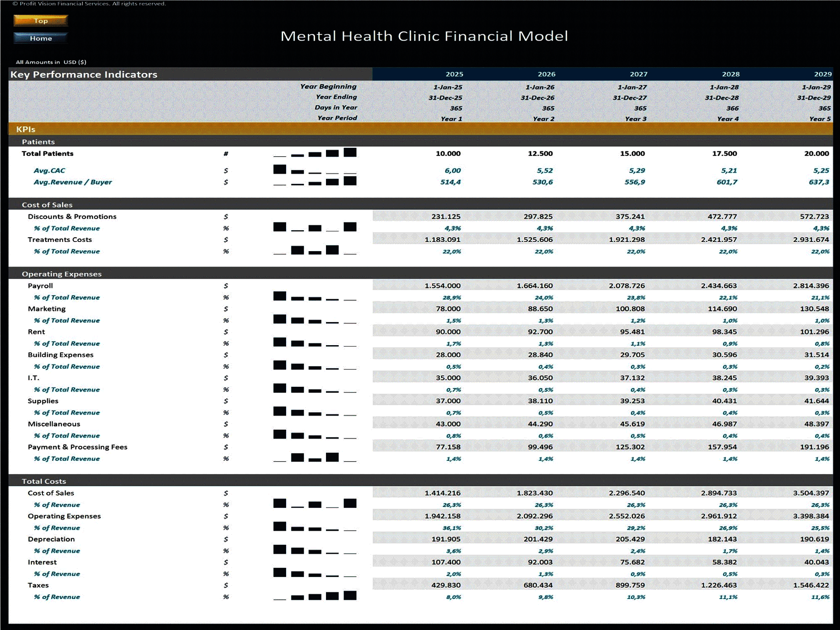Click the Mental Health Clinic Financial Model title
Image resolution: width=840 pixels, height=630 pixels.
coord(419,37)
